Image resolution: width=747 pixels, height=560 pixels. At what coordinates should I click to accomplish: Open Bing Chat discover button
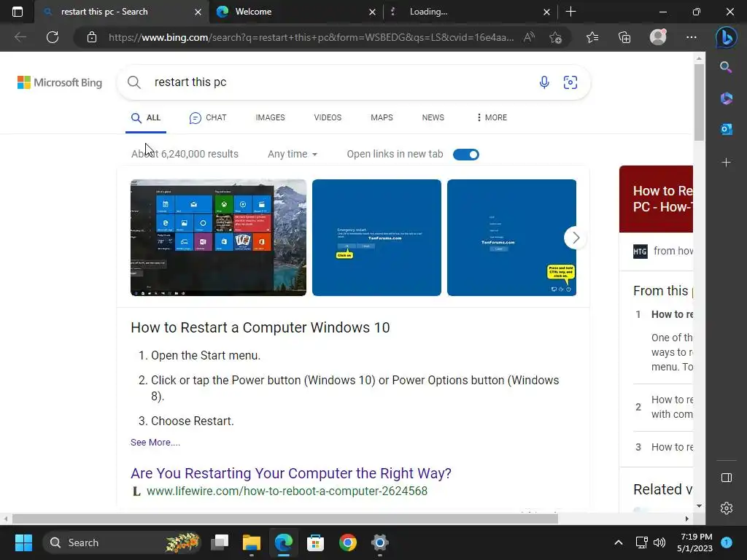[x=727, y=37]
